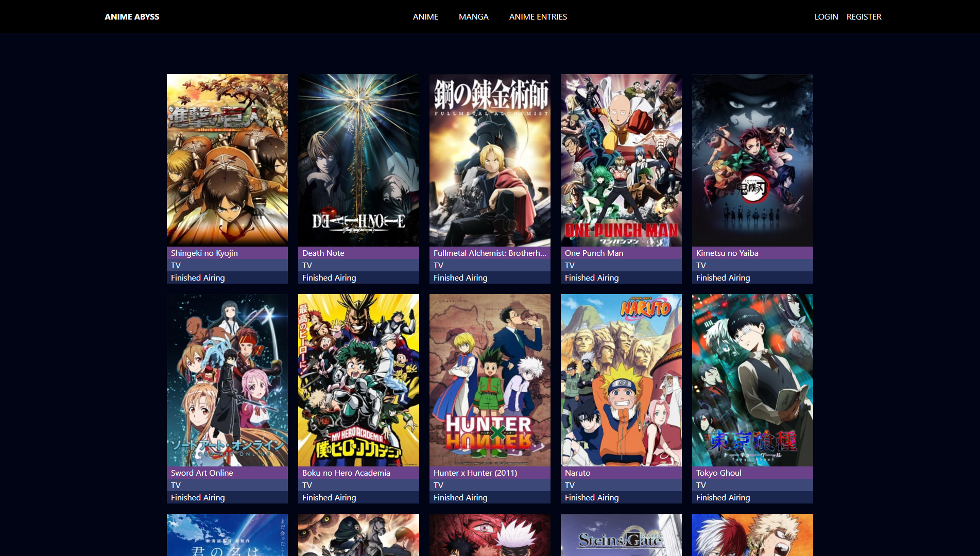Screen dimensions: 980x556
Task: Click Finished Airing under Boku no Hero Academia
Action: click(x=329, y=497)
